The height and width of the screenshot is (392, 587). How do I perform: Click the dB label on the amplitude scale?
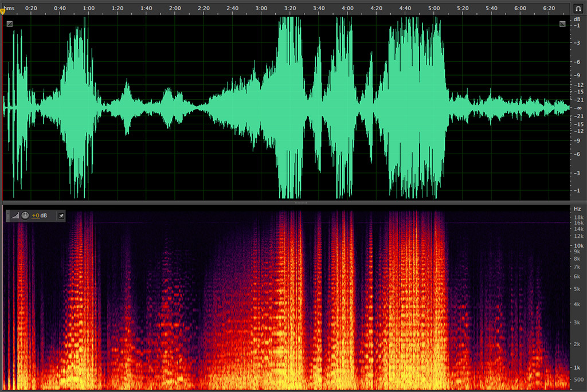[577, 19]
